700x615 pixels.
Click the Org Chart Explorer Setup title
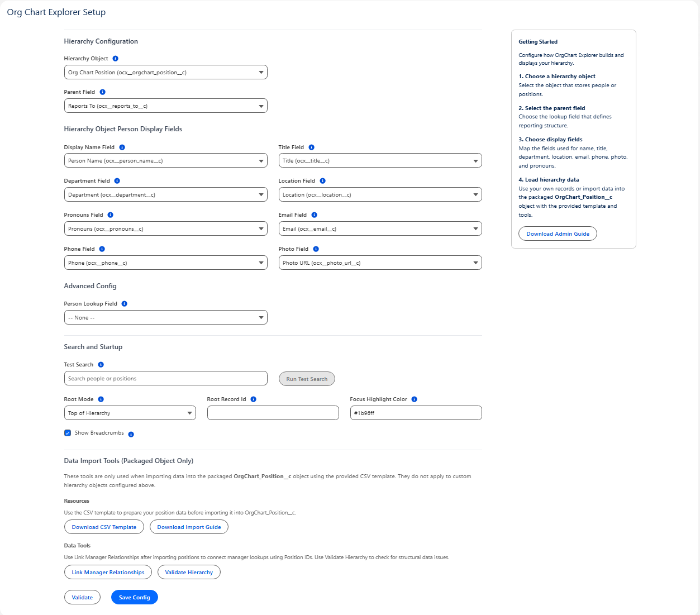pos(56,12)
